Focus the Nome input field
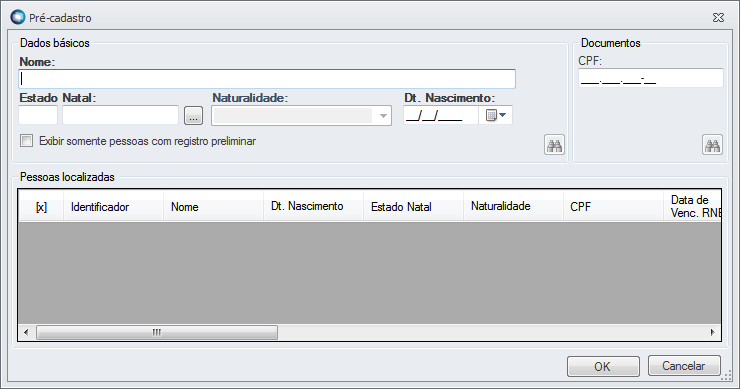 267,79
